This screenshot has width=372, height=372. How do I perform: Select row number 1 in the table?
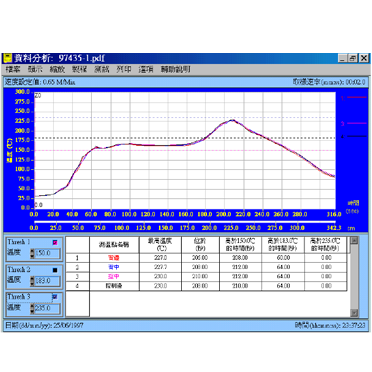[77, 258]
